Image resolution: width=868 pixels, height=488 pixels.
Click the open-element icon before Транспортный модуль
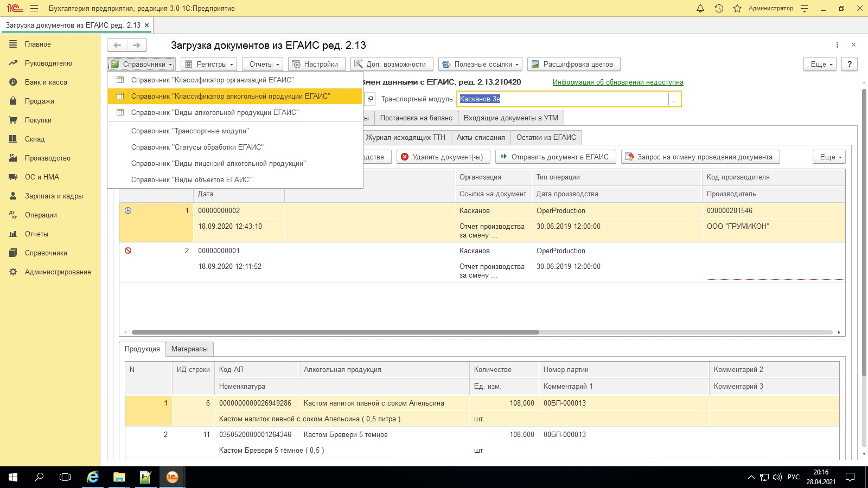370,99
